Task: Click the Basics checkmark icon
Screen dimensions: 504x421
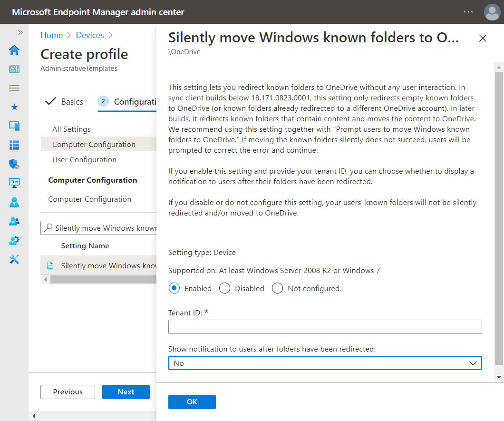Action: [50, 101]
